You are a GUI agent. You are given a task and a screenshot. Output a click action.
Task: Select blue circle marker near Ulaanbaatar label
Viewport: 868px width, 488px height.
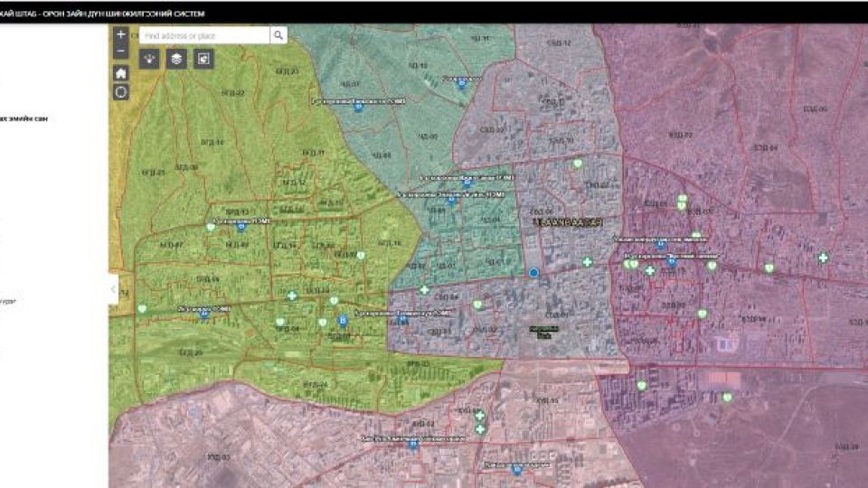point(533,272)
